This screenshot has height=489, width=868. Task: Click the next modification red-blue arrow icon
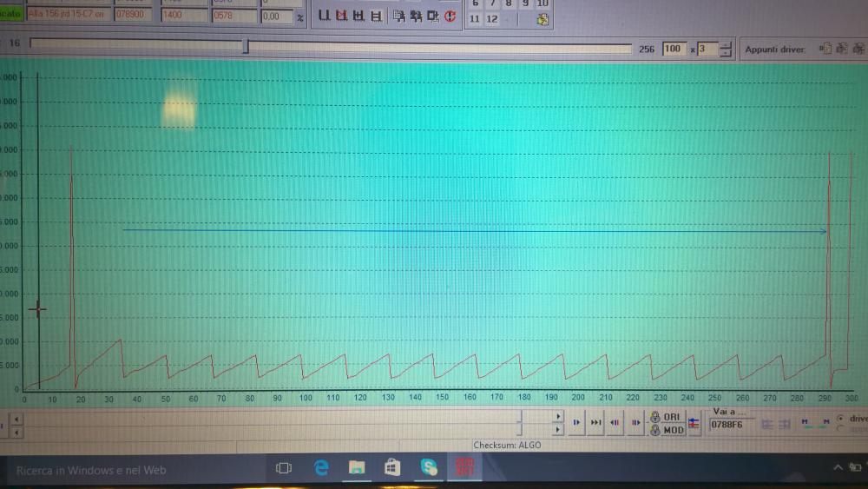click(x=635, y=422)
